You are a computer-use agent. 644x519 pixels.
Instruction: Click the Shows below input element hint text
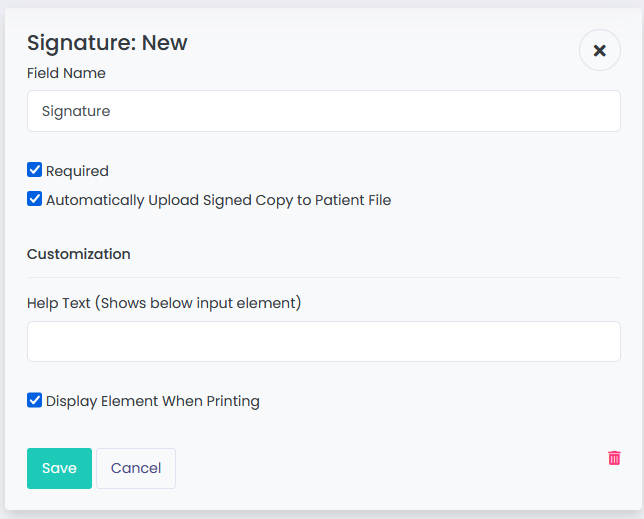pyautogui.click(x=198, y=303)
